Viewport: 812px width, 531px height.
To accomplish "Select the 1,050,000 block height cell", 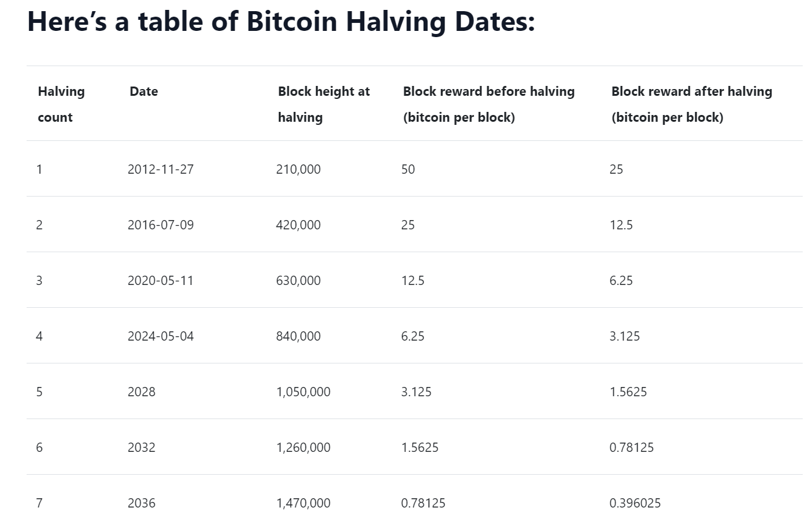I will [x=303, y=391].
